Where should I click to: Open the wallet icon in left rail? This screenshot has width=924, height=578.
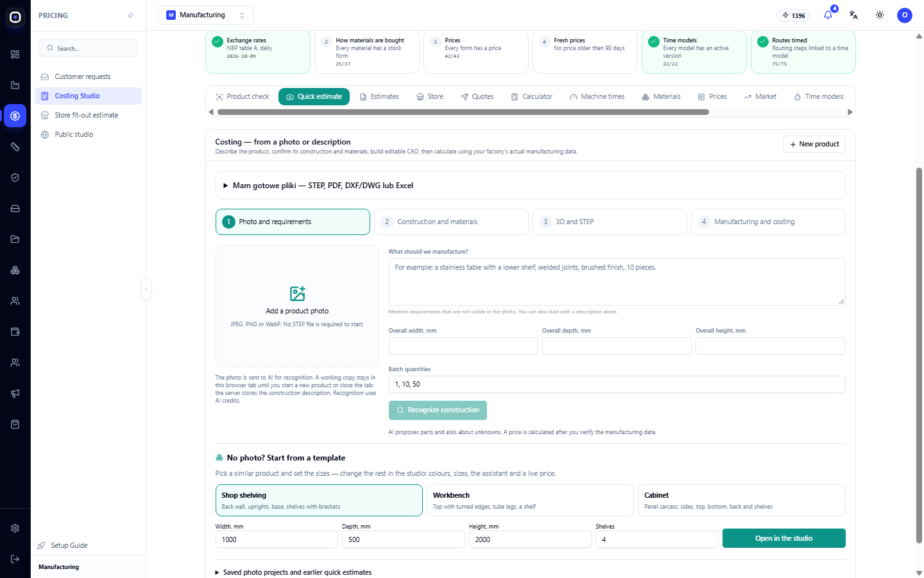point(15,332)
